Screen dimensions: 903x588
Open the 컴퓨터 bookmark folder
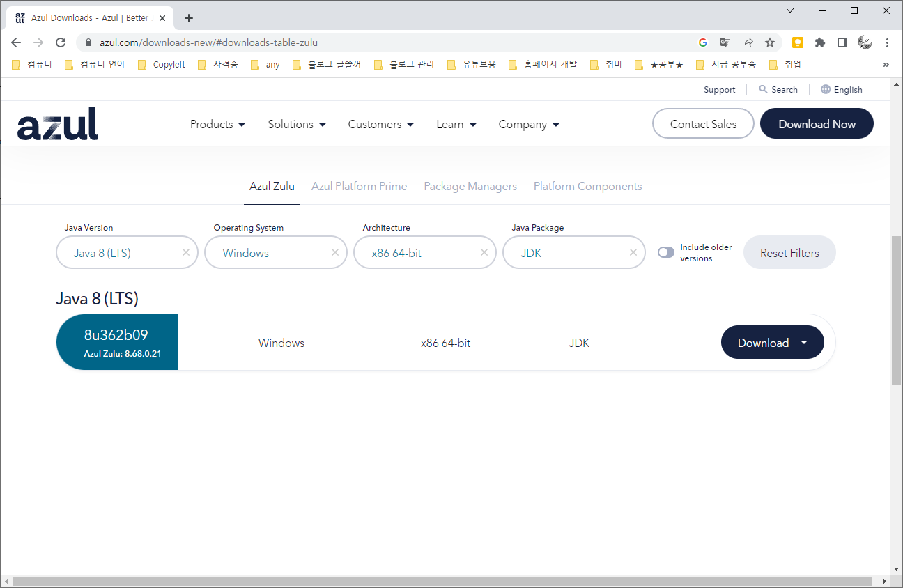click(x=32, y=65)
